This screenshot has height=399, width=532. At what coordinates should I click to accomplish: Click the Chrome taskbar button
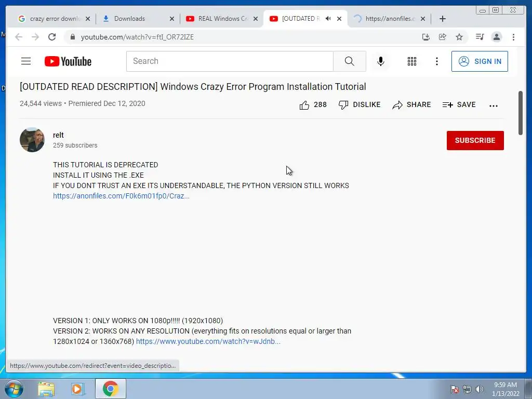point(110,389)
